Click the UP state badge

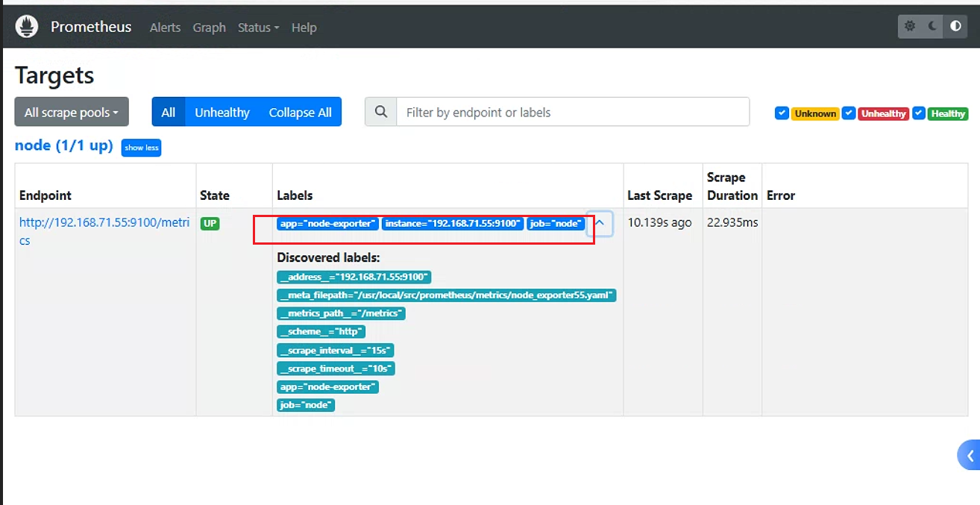(210, 223)
